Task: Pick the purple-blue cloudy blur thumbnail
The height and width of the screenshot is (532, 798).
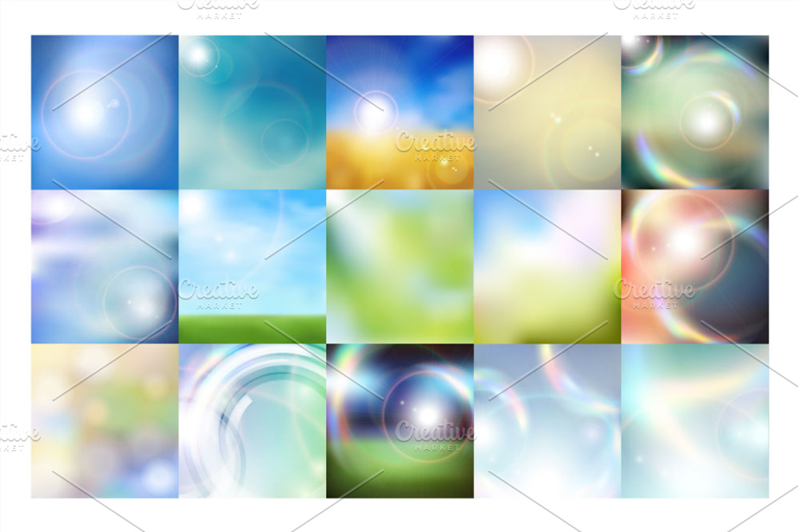Action: (x=104, y=267)
